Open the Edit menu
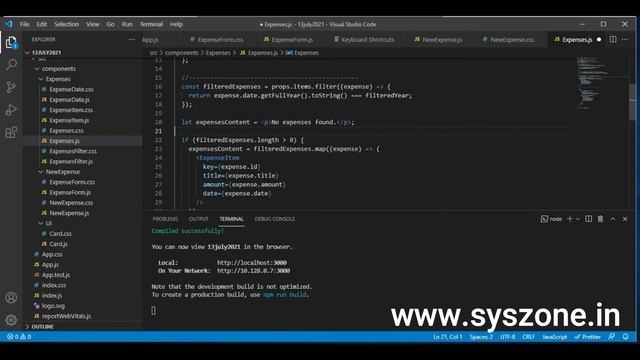This screenshot has width=640, height=360. point(42,24)
